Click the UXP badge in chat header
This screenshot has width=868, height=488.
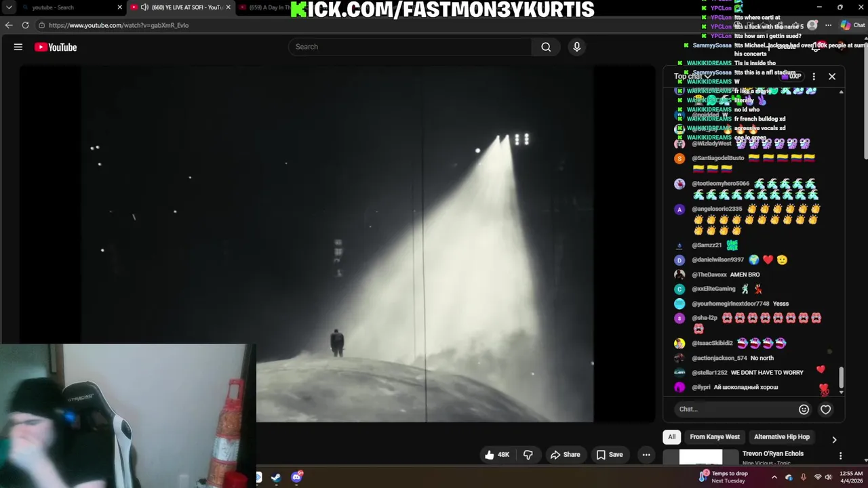click(791, 77)
